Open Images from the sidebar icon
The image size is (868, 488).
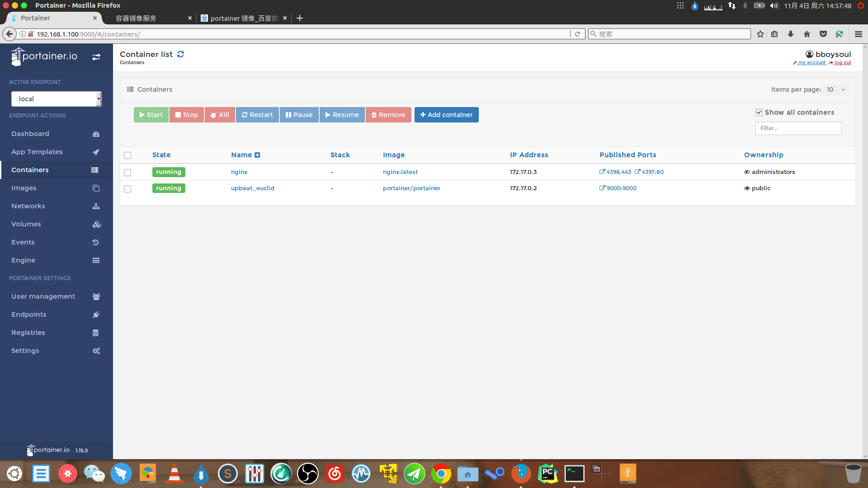pos(96,188)
